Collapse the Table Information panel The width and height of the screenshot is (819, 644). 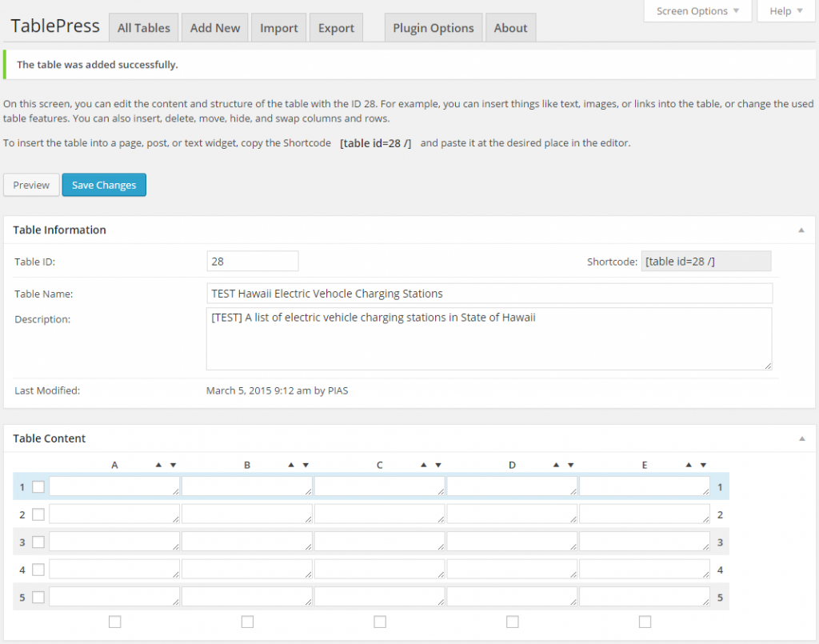click(x=801, y=230)
